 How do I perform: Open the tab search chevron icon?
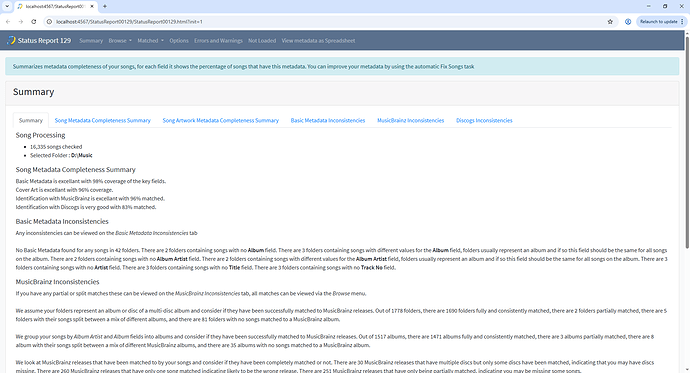click(7, 6)
